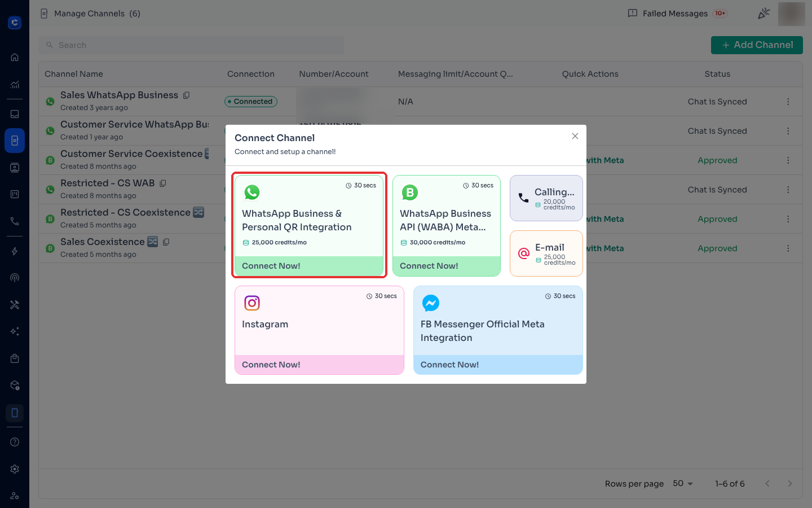Open the help question mark icon in the sidebar
The image size is (812, 508).
(x=15, y=442)
